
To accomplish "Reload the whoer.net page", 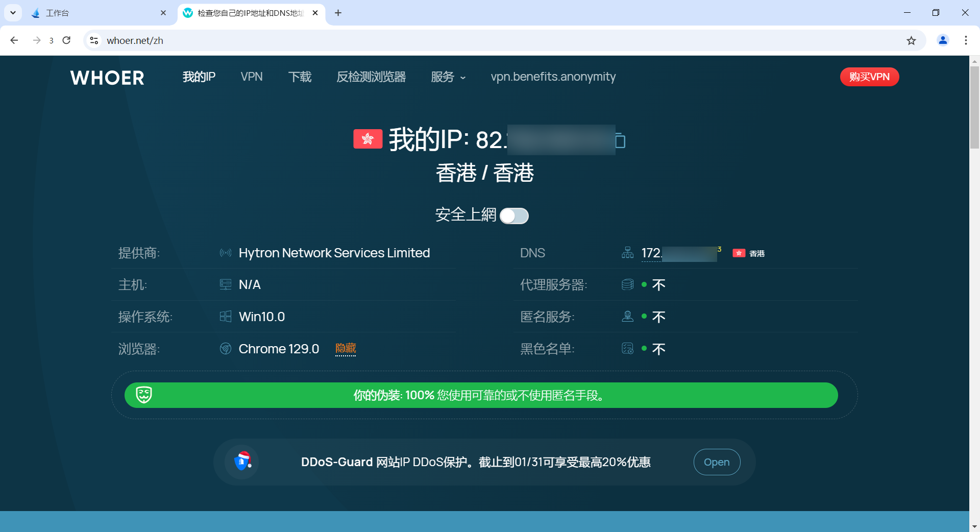I will [x=66, y=40].
